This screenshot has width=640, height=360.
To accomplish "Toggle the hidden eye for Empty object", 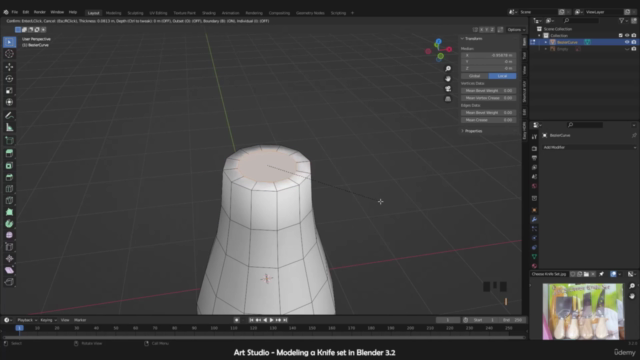I will pos(627,49).
